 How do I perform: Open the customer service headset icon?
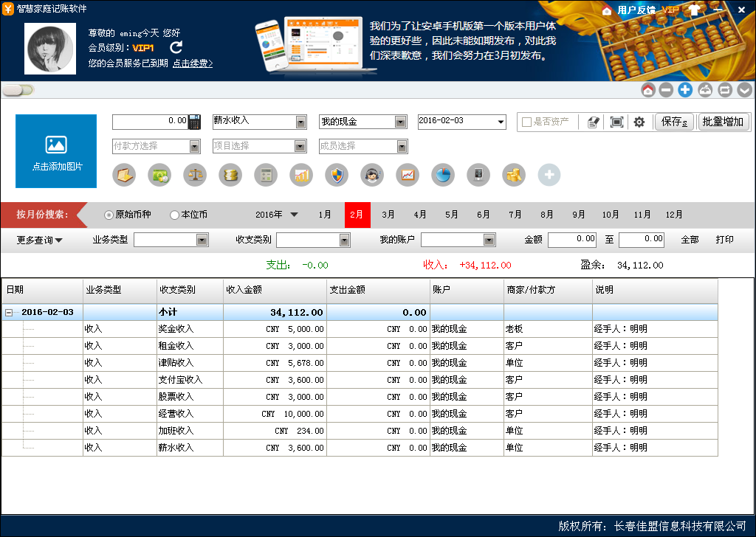(x=372, y=175)
